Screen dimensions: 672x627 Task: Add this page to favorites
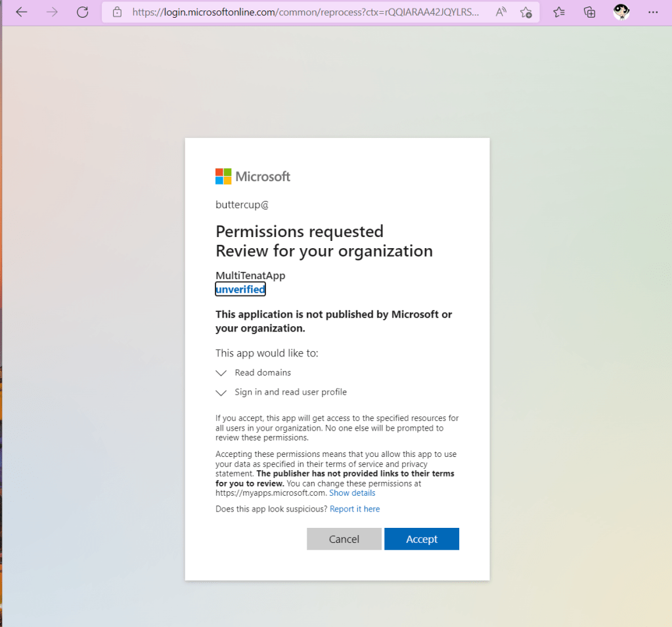[526, 12]
